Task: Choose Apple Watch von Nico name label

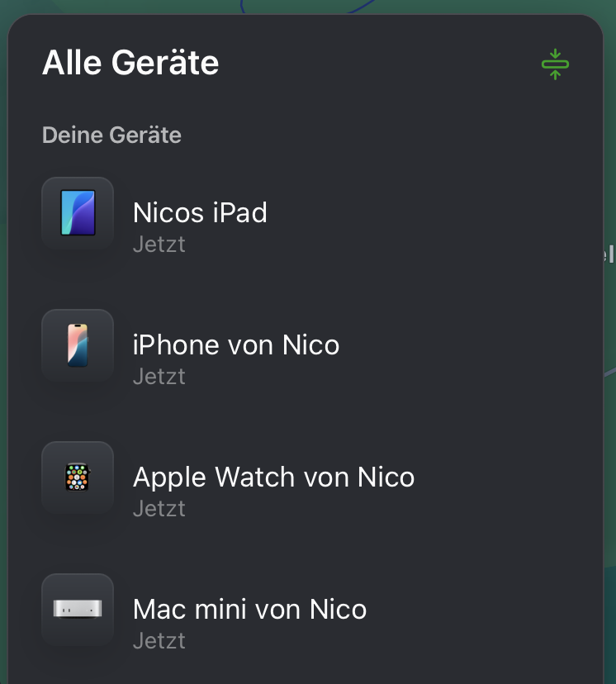Action: click(x=273, y=477)
